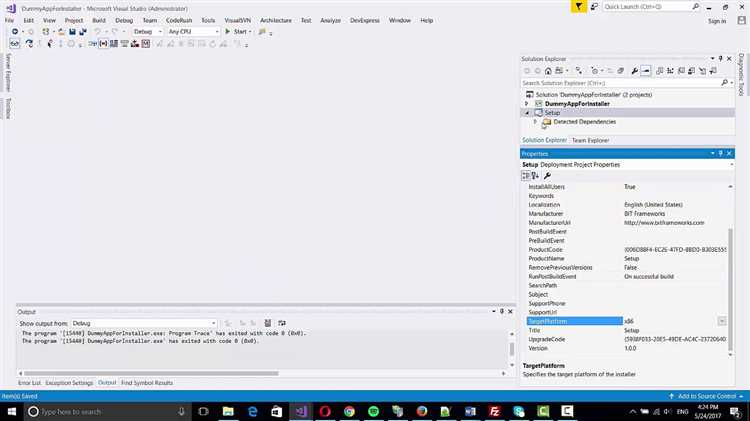Click the feedback icon beside the notifications flag

[594, 7]
